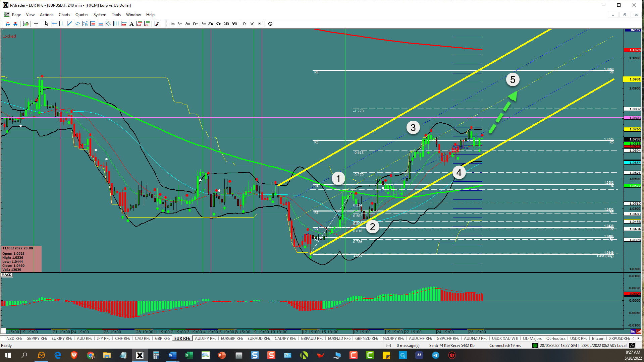Open the Page menu
644x362 pixels.
16,15
